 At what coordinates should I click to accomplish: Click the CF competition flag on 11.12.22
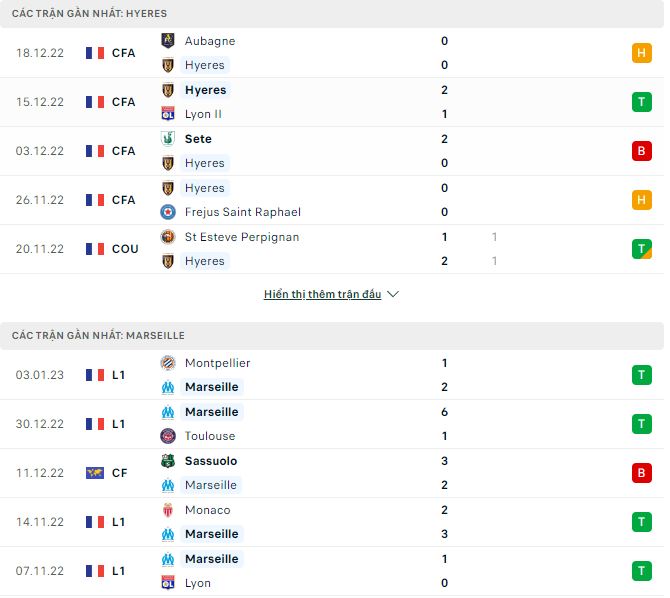[95, 473]
